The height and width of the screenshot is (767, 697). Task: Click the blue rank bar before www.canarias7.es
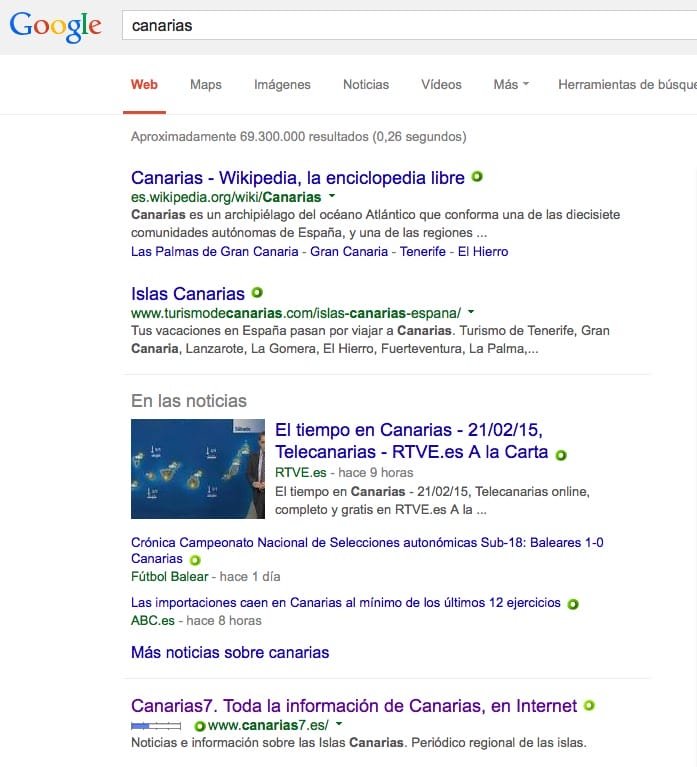pos(156,726)
